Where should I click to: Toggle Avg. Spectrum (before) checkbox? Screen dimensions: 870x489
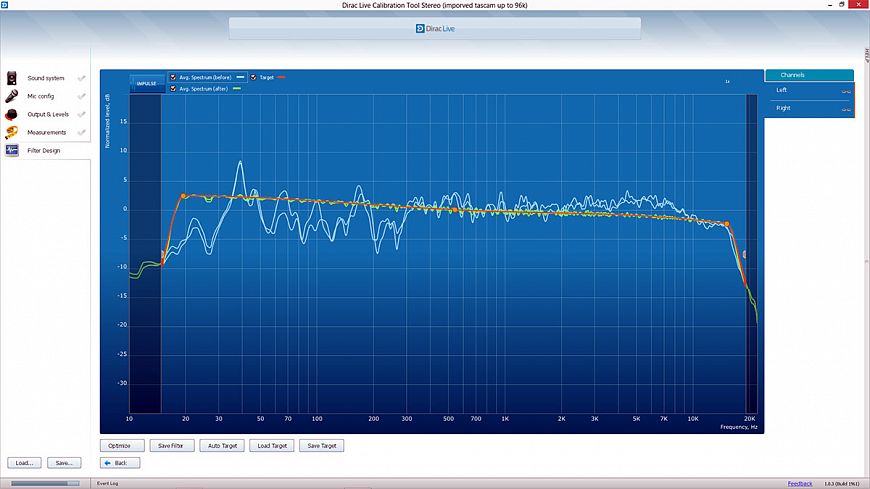pos(173,77)
